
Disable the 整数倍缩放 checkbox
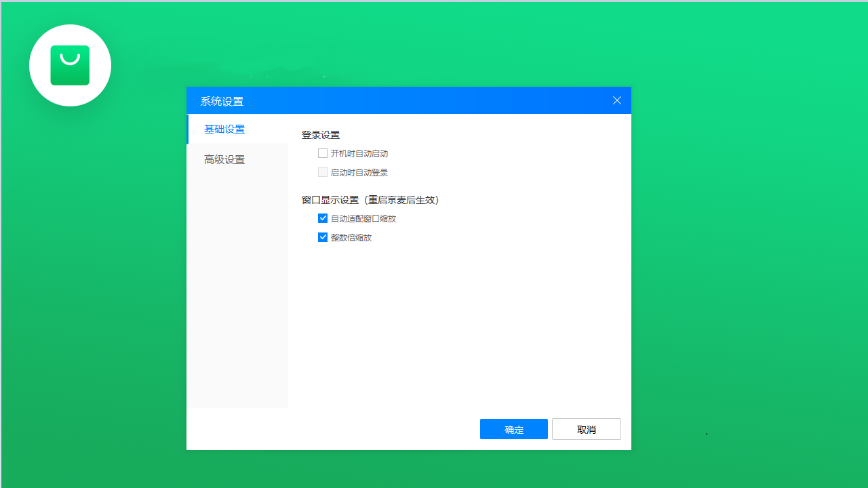click(323, 238)
